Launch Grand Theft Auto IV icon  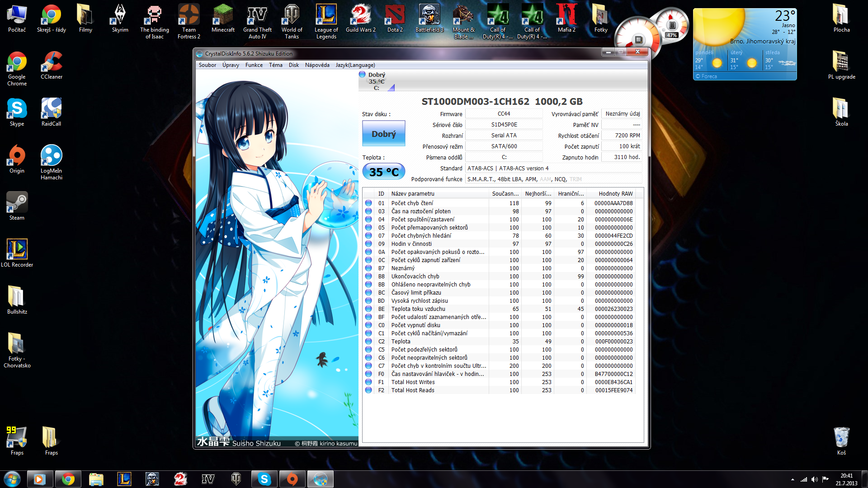point(257,22)
